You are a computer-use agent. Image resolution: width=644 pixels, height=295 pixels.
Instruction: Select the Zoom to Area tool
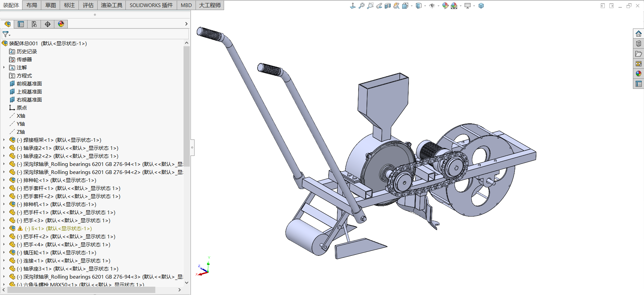click(x=370, y=6)
